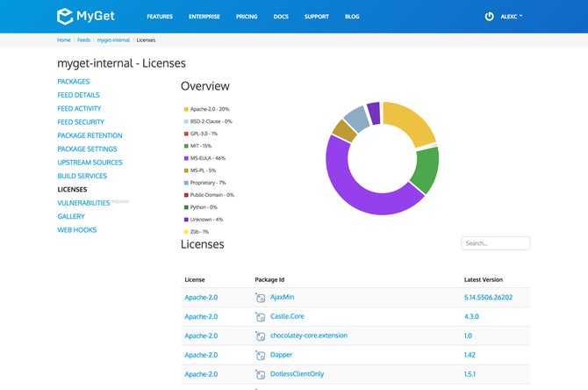
Task: Click Apache-2.0 license in Dapper row
Action: (x=201, y=355)
